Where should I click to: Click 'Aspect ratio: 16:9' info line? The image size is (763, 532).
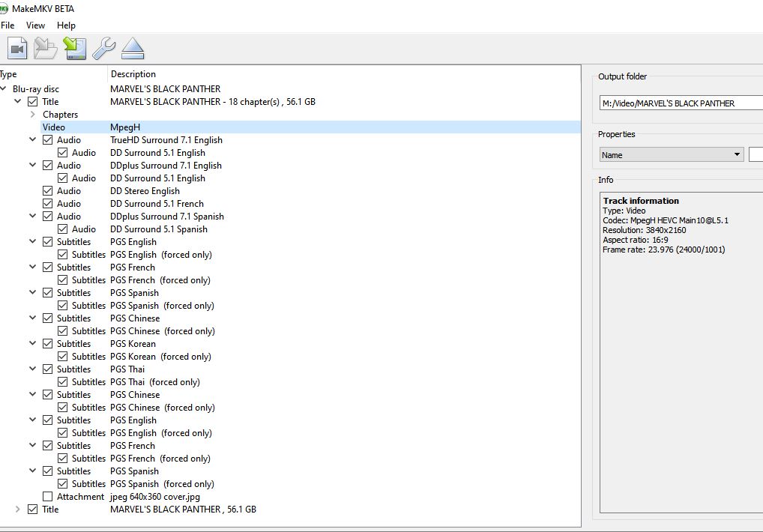636,240
